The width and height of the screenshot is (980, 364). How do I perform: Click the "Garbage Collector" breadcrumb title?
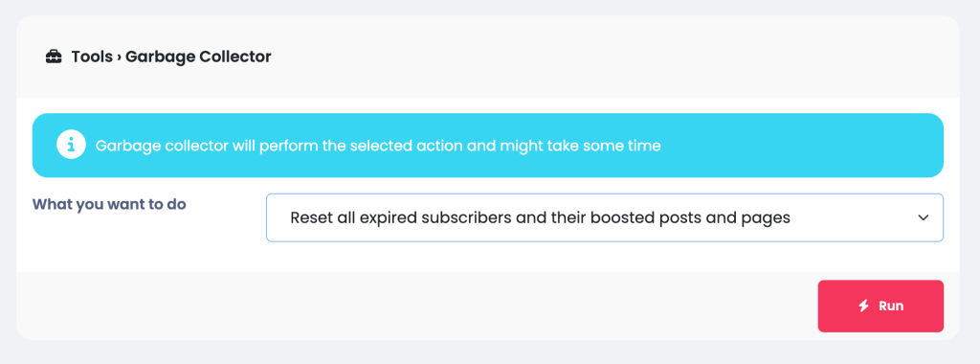coord(198,57)
